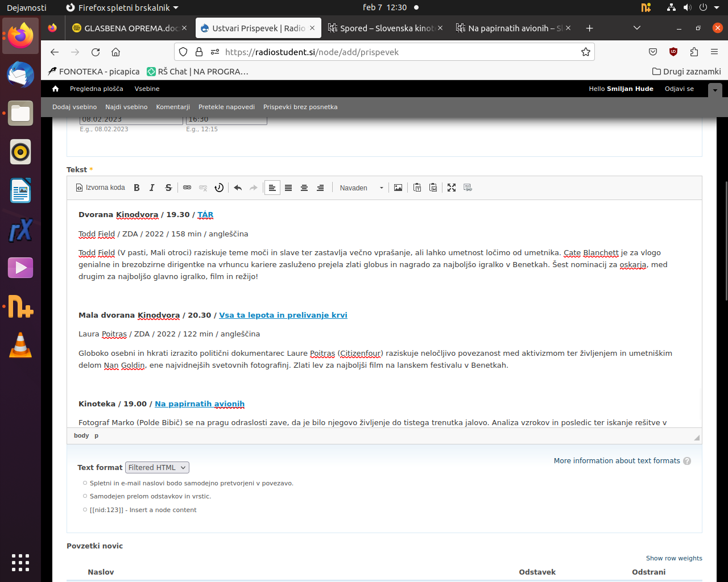Toggle center text alignment
Image resolution: width=728 pixels, height=582 pixels.
coord(304,188)
